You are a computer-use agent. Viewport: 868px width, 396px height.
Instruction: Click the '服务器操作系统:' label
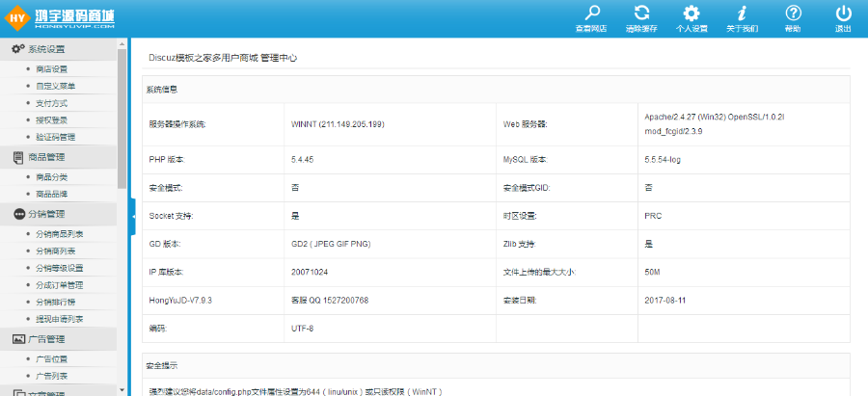click(177, 124)
